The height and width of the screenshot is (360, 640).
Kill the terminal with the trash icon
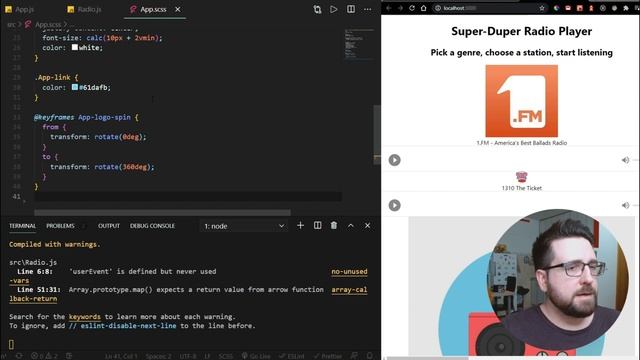[334, 225]
